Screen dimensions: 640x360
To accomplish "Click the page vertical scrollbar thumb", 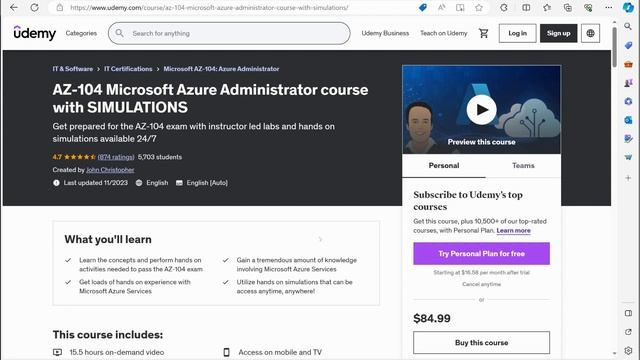I will 614,47.
